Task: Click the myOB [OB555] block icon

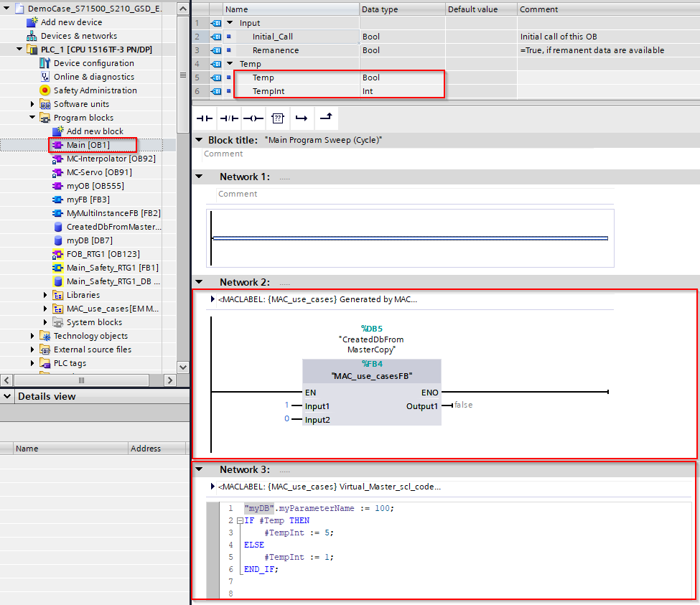Action: [x=57, y=186]
